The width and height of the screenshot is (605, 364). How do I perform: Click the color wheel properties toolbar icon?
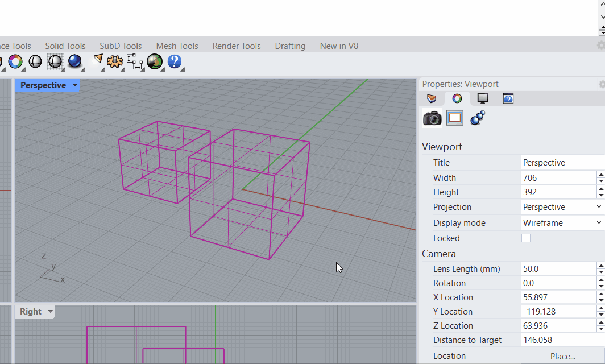15,62
